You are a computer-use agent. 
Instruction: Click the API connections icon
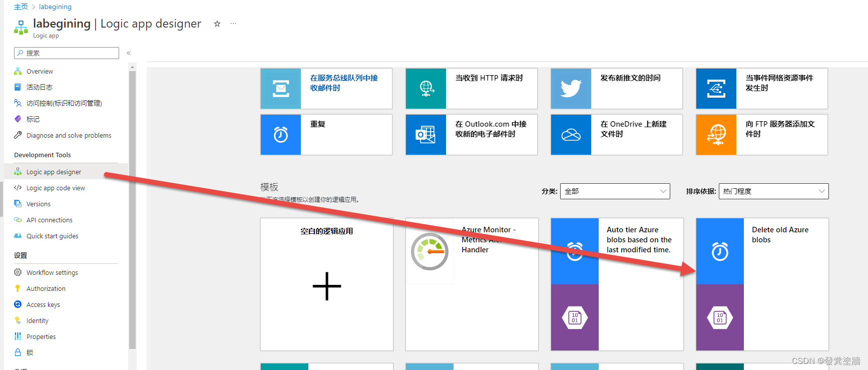click(18, 220)
